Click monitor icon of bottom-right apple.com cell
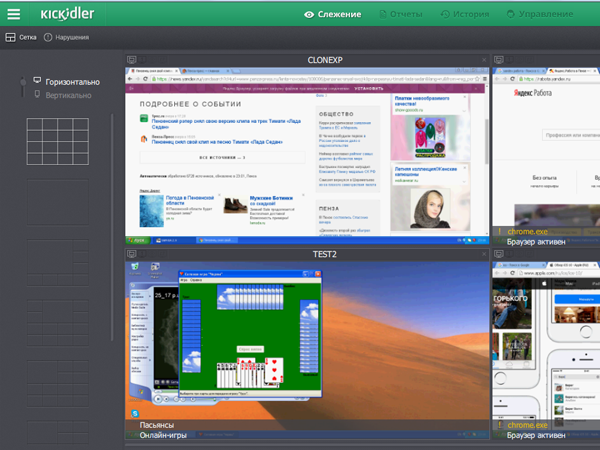600x450 pixels. coord(499,254)
